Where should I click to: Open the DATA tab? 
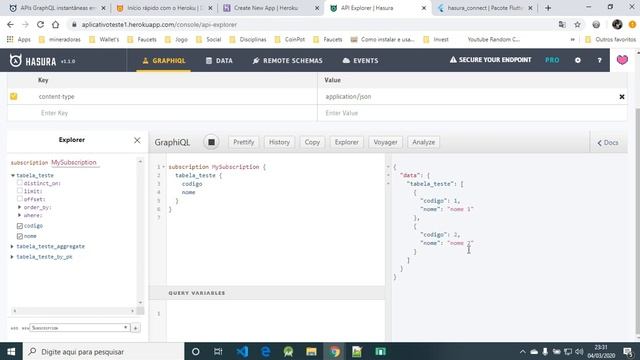[219, 60]
